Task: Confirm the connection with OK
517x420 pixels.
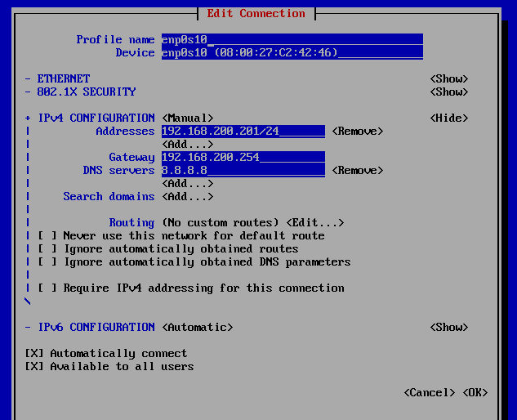Action: (x=475, y=392)
